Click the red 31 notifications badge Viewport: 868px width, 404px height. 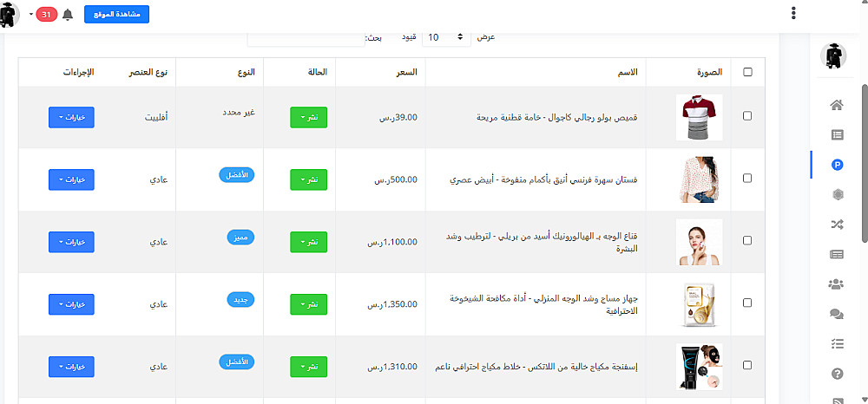click(47, 15)
